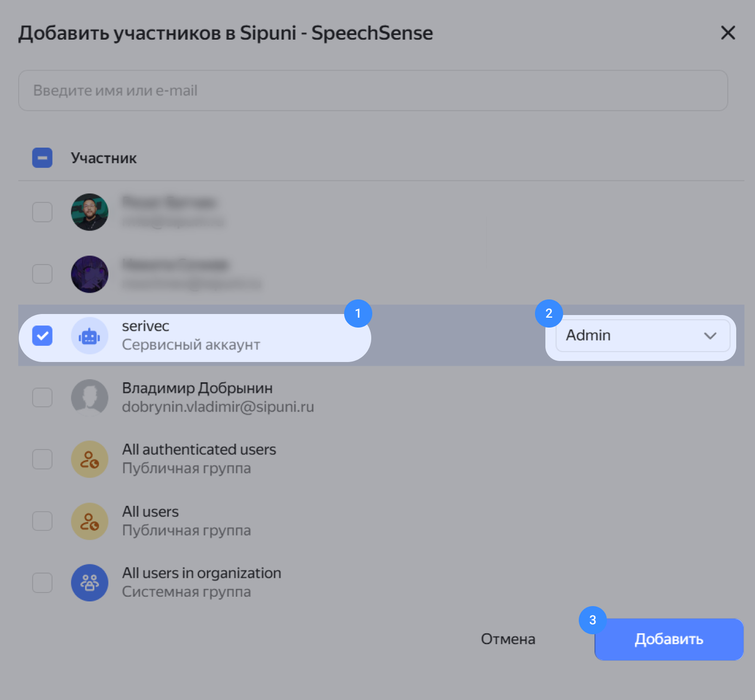Screen dimensions: 755x700
Task: Click the serivec service account robot icon
Action: [x=90, y=336]
